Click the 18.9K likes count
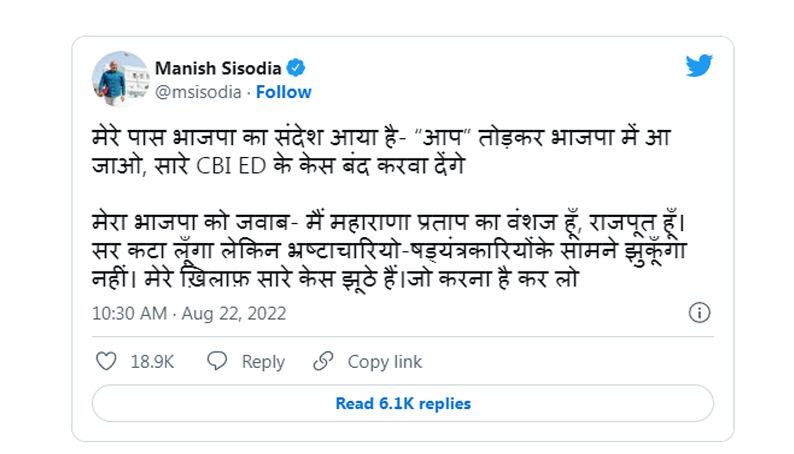The width and height of the screenshot is (794, 454). pos(152,362)
